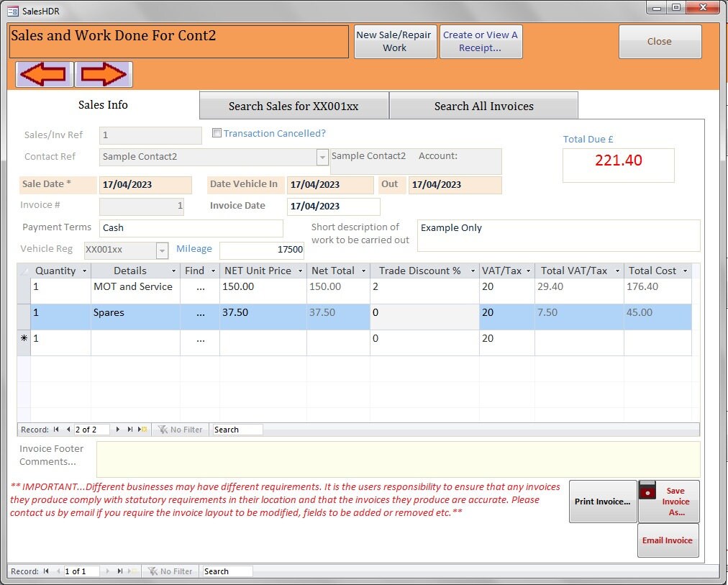Viewport: 728px width, 585px height.
Task: Go to previous record in the line items grid
Action: click(x=67, y=430)
